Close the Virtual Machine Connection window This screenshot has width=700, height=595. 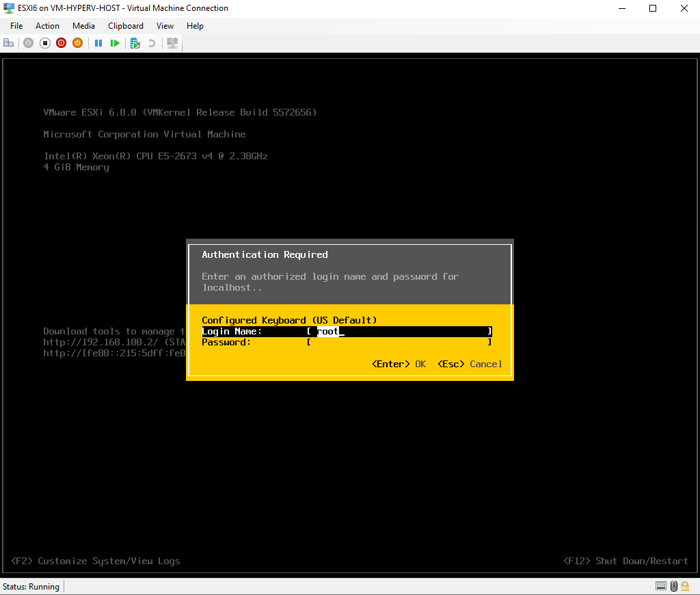(x=684, y=8)
